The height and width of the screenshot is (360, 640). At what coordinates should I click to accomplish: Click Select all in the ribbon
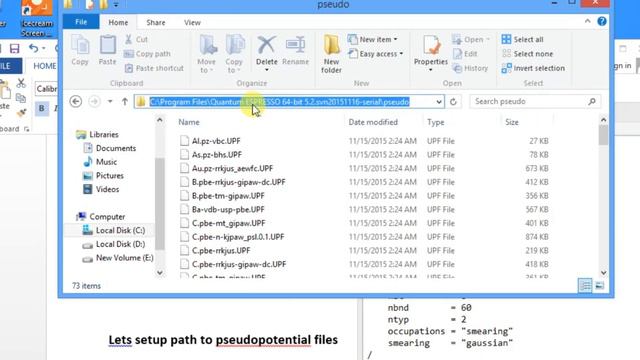pyautogui.click(x=522, y=39)
